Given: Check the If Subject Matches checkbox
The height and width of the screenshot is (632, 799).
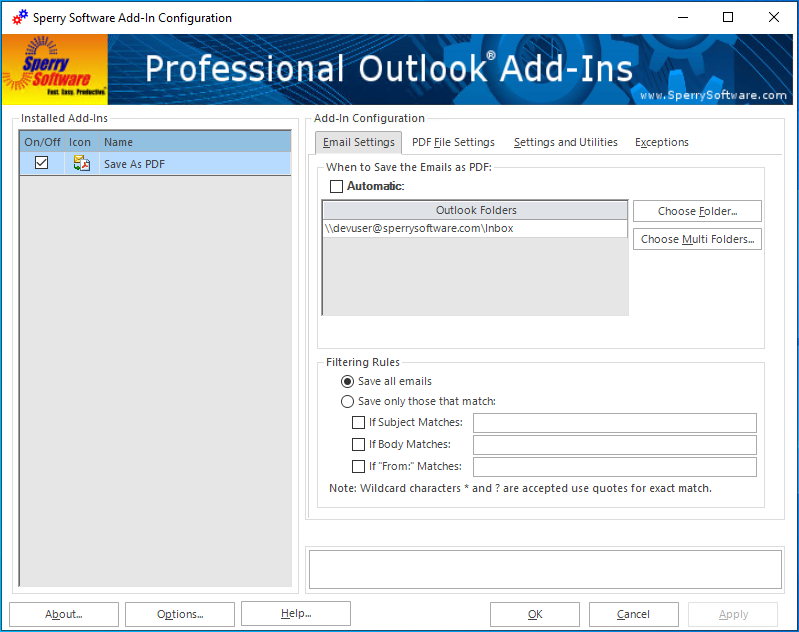Looking at the screenshot, I should 358,423.
